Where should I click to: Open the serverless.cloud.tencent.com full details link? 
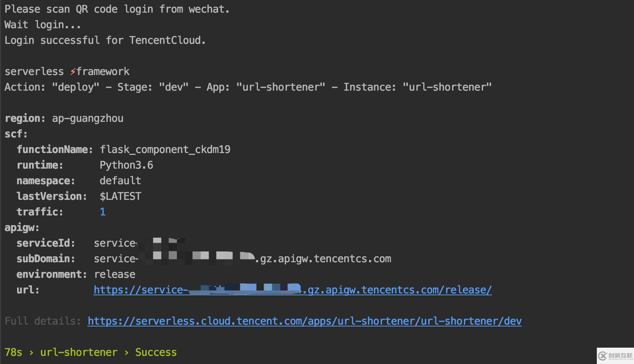304,321
